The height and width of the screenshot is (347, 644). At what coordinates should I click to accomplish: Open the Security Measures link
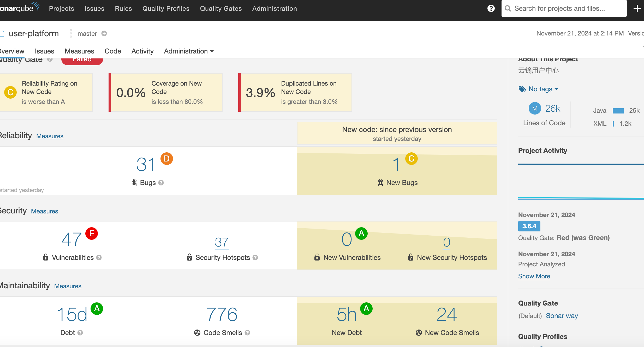(45, 211)
